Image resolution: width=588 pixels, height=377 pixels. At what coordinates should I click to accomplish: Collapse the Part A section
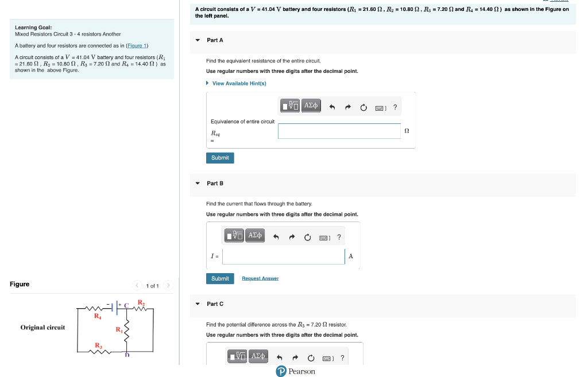(198, 40)
